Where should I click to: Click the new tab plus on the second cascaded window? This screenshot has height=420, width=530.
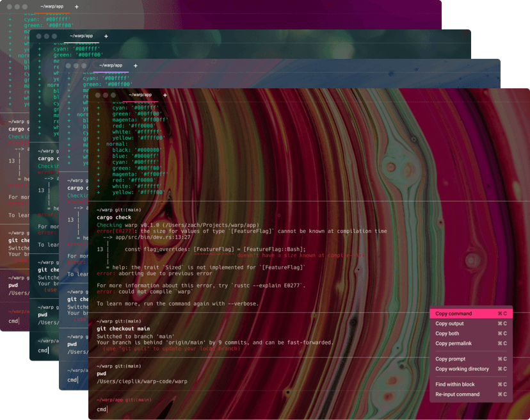point(106,36)
